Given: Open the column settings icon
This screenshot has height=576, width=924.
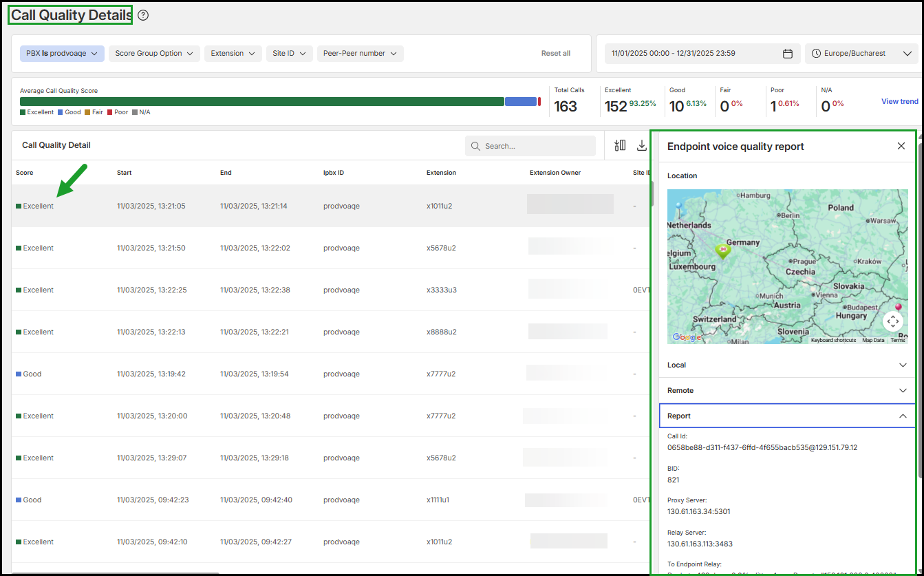Looking at the screenshot, I should pos(620,145).
